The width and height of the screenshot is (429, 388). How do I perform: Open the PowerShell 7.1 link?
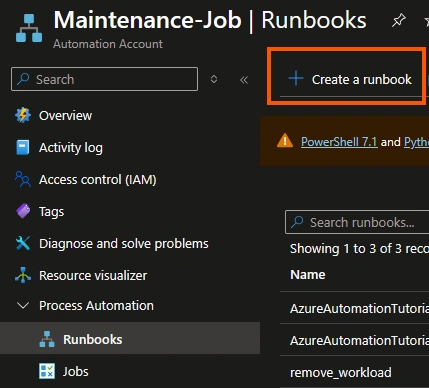click(x=339, y=142)
